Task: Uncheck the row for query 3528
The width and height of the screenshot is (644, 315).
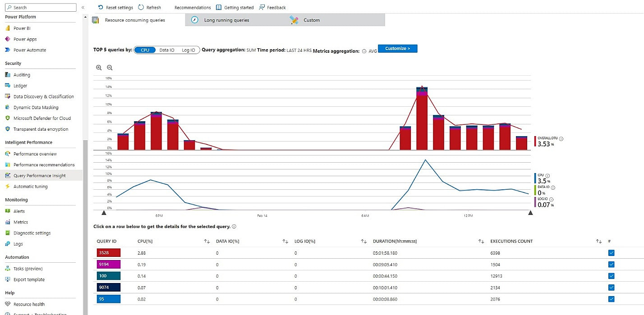Action: pyautogui.click(x=612, y=252)
